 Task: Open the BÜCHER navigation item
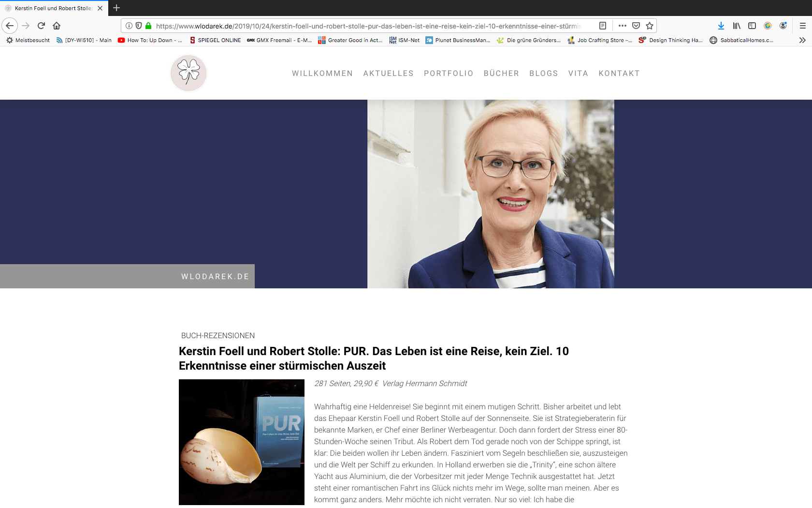tap(501, 74)
